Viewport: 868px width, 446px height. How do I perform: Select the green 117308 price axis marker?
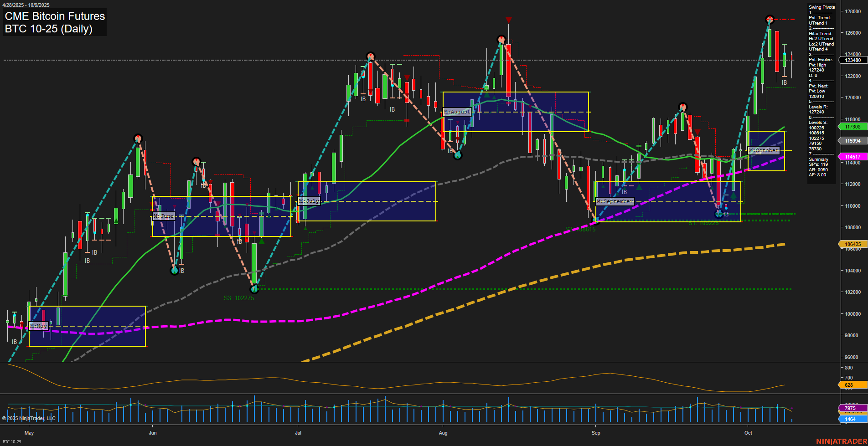point(852,127)
